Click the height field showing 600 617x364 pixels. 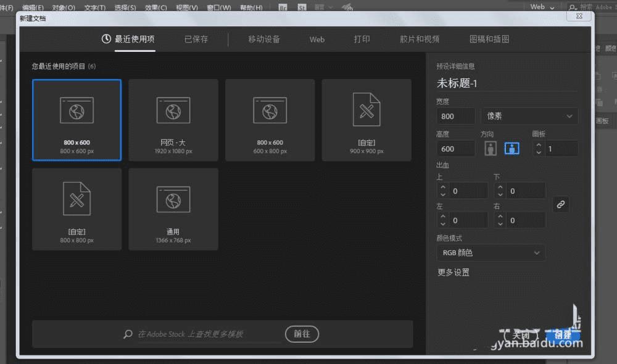456,149
